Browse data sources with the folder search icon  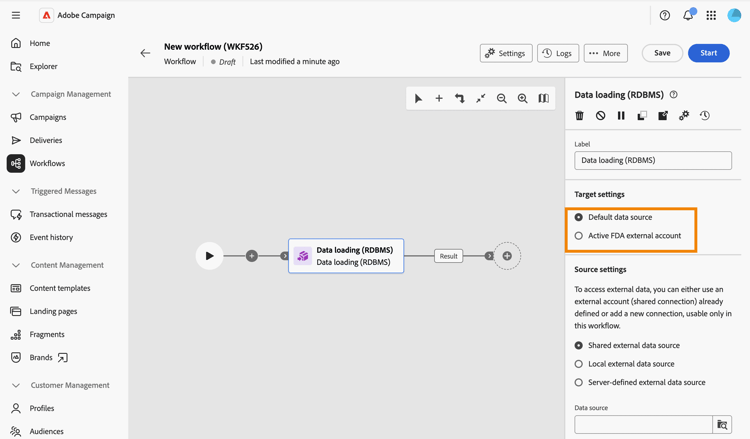722,425
